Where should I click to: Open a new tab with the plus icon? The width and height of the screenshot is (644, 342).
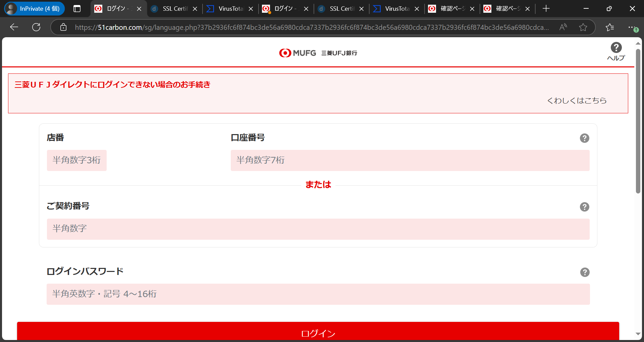click(x=546, y=9)
